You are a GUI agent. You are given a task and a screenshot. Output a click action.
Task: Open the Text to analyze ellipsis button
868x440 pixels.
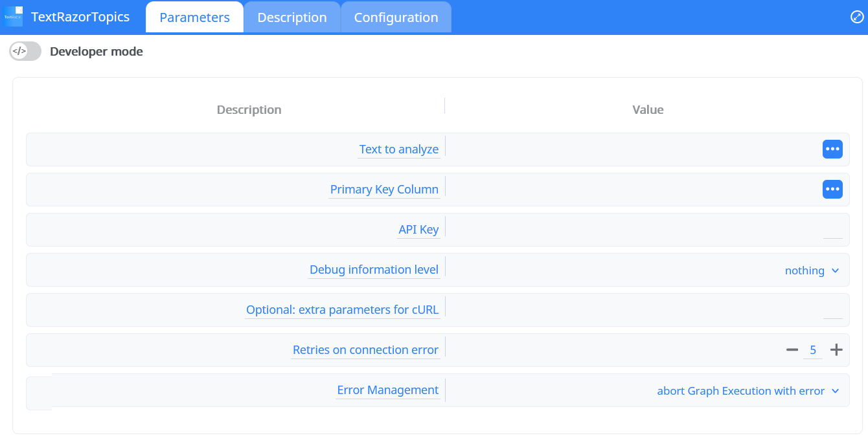click(x=832, y=149)
